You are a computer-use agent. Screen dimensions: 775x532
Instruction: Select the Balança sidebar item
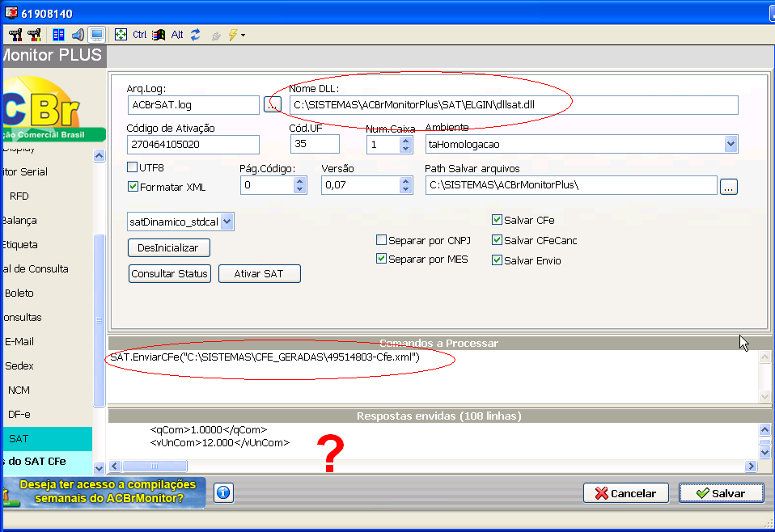coord(48,221)
